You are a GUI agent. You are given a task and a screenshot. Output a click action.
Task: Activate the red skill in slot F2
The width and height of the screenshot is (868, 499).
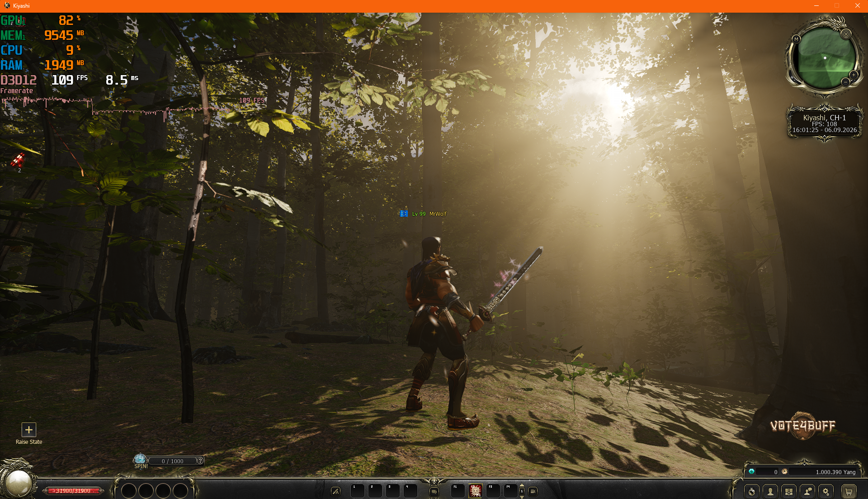point(476,491)
